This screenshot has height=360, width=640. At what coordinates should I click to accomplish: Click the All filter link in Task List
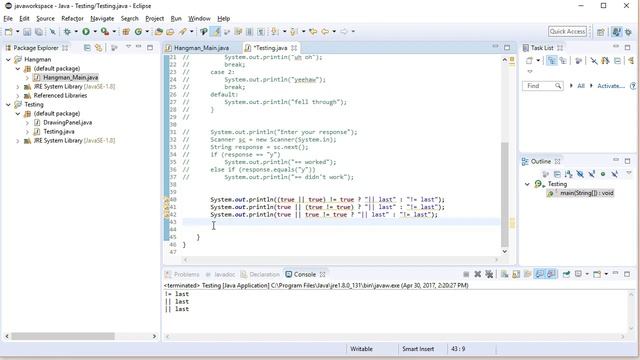[580, 86]
